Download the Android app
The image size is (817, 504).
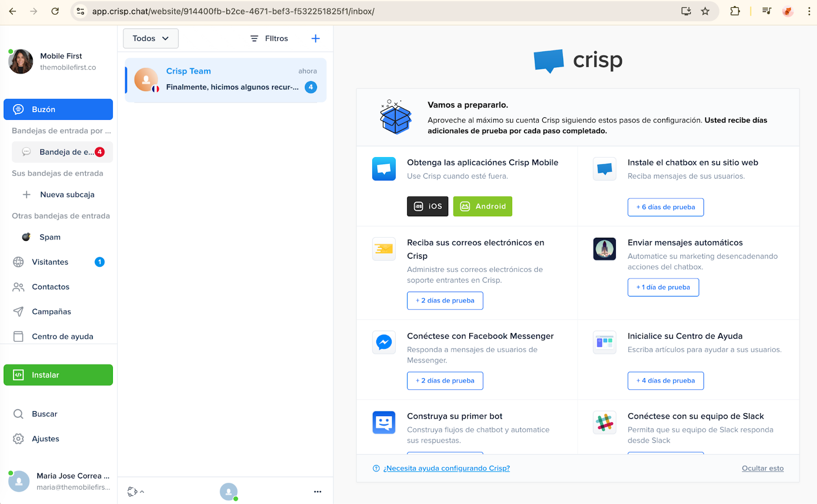483,206
